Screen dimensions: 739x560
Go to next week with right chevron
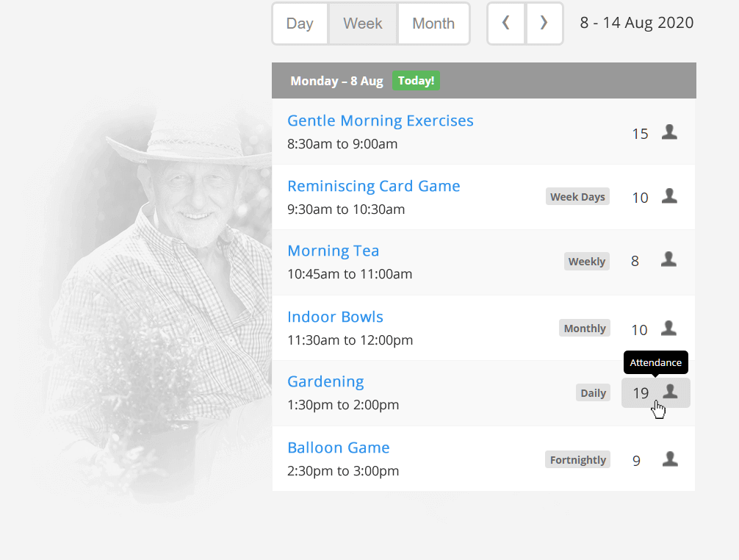click(544, 24)
